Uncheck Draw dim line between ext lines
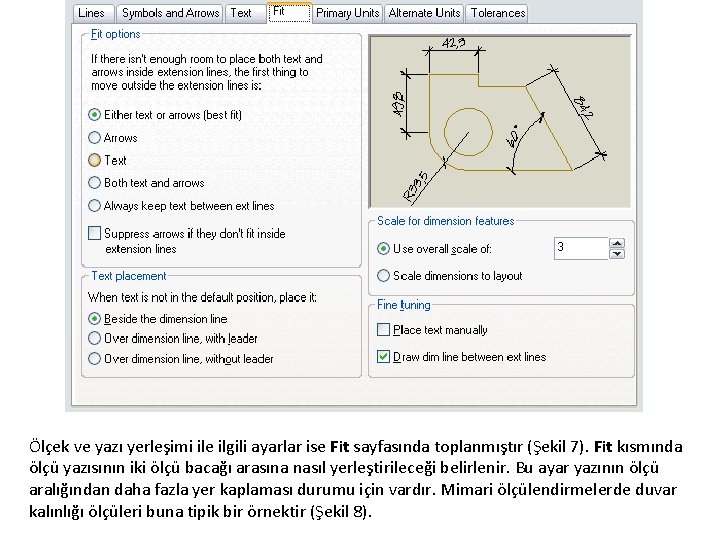The image size is (720, 540). pyautogui.click(x=383, y=357)
